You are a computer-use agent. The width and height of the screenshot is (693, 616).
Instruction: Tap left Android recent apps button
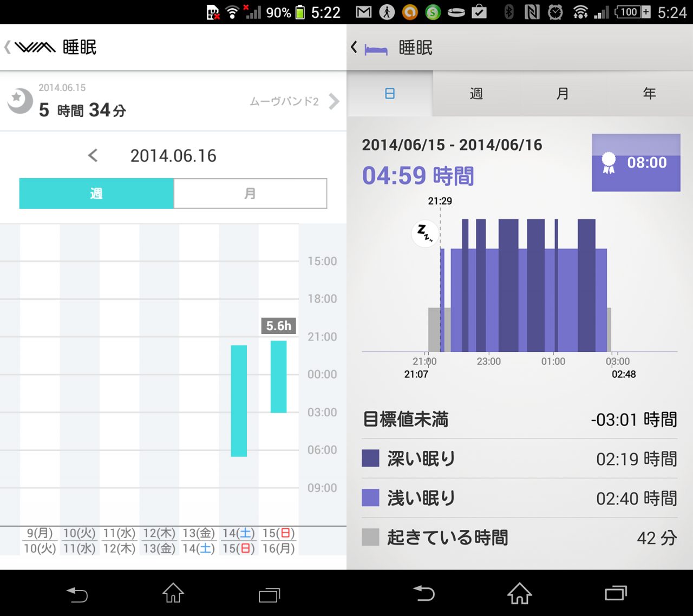[x=270, y=595]
